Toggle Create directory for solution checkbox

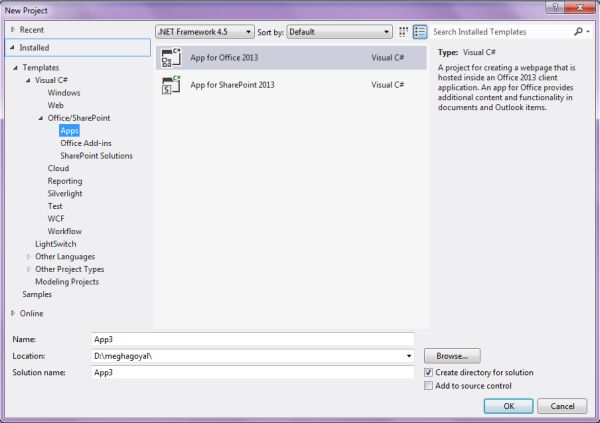tap(428, 372)
